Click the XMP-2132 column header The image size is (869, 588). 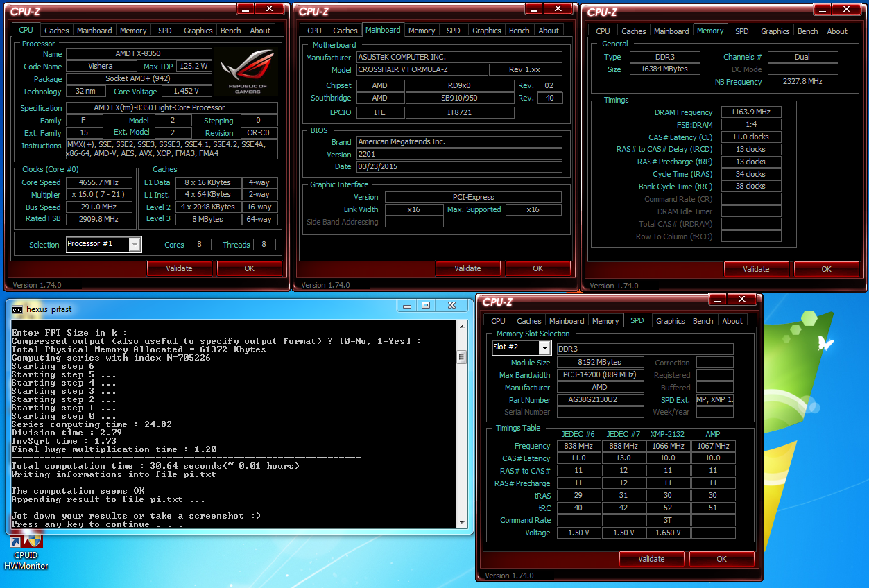pyautogui.click(x=668, y=434)
